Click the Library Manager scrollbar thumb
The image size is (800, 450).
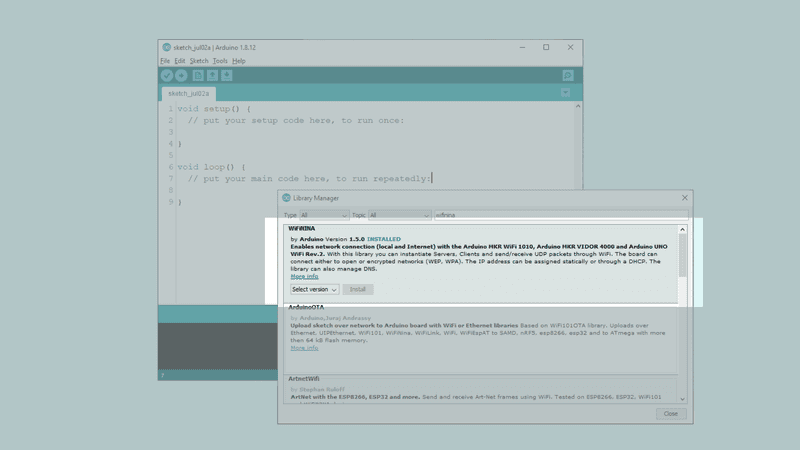click(x=683, y=256)
